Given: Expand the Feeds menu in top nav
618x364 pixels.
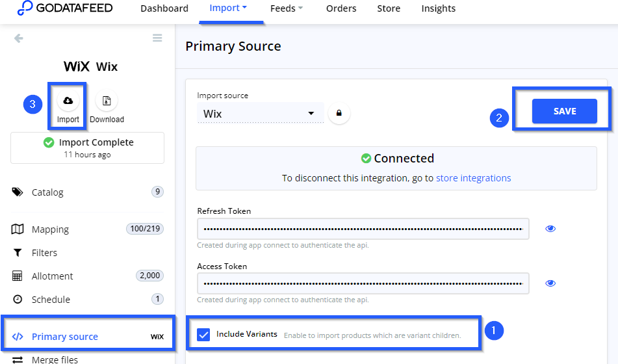Looking at the screenshot, I should [x=287, y=8].
